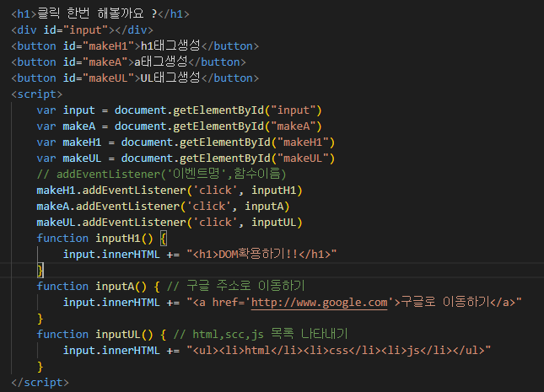Click the 'makeA' variable declaration name
Image resolution: width=544 pixels, height=392 pixels.
point(78,126)
